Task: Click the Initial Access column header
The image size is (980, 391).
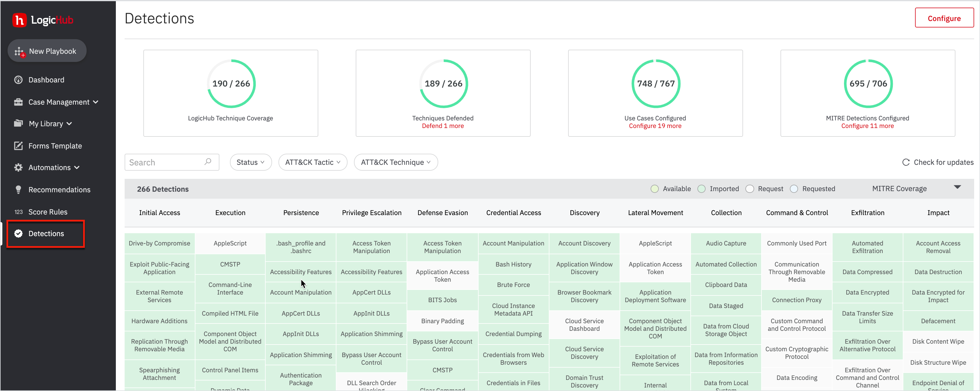Action: (x=159, y=213)
